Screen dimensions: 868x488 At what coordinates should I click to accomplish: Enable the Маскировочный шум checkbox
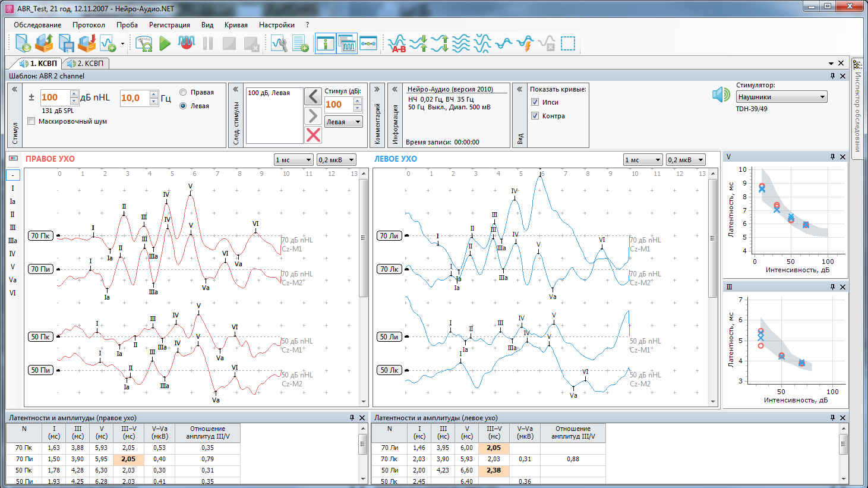(x=31, y=121)
